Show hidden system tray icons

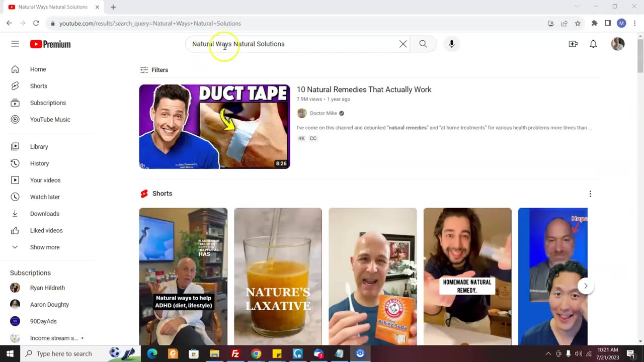tap(548, 353)
